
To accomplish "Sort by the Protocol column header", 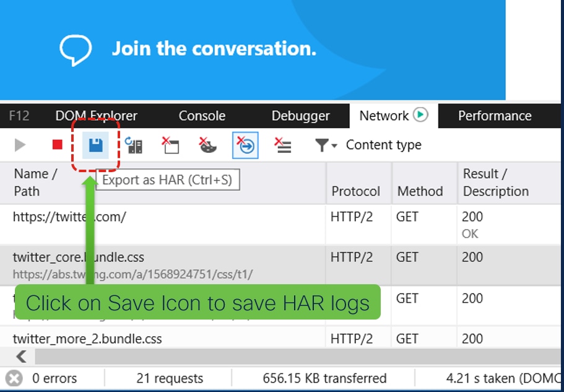I will (x=359, y=183).
